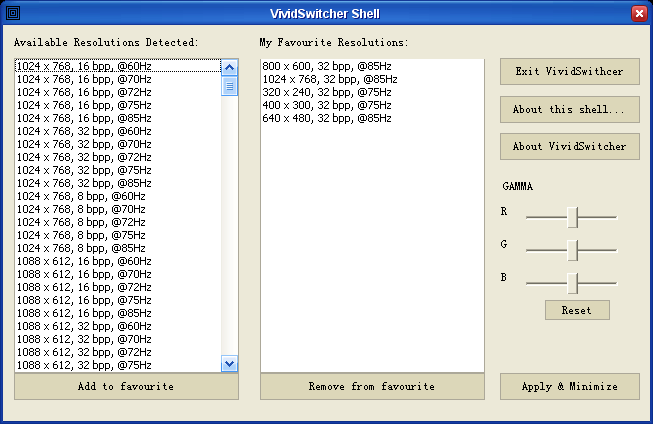The image size is (653, 424).
Task: Click the resolutions list scroll up arrow
Action: point(229,67)
